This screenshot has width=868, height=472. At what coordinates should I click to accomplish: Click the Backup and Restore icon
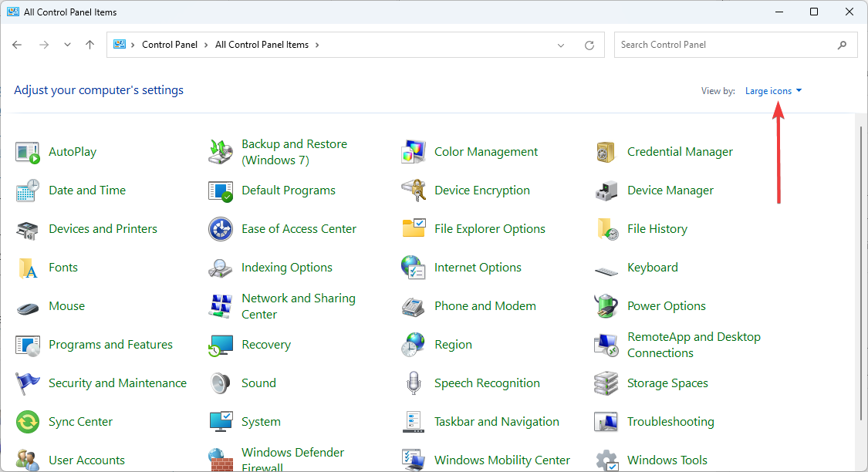(221, 152)
